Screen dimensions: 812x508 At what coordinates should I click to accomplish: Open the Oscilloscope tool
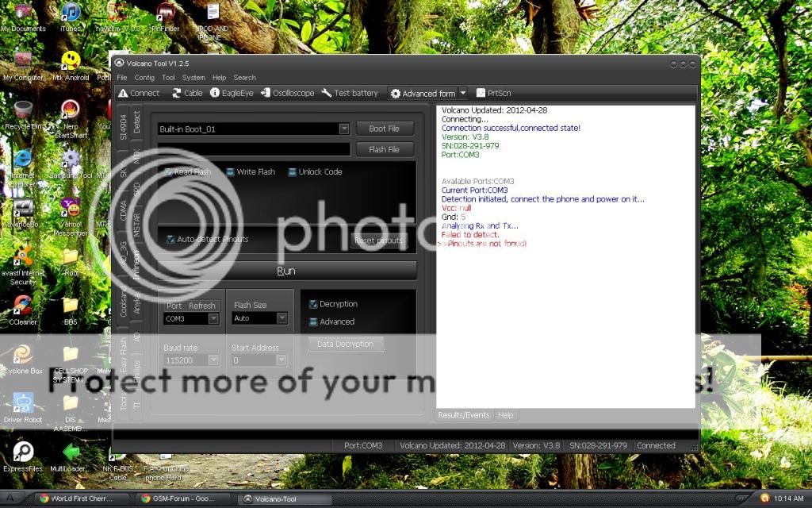266,94
